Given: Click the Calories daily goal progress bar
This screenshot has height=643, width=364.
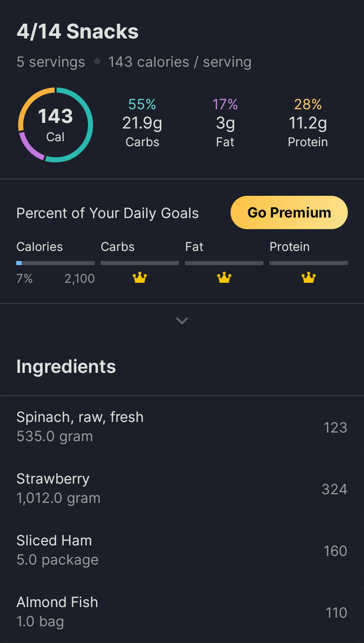Looking at the screenshot, I should 56,263.
